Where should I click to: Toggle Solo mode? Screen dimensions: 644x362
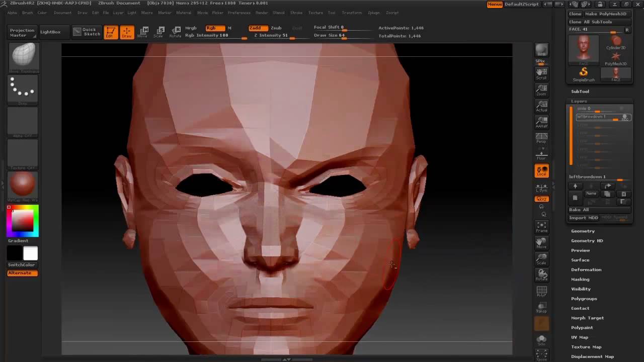pos(541,340)
